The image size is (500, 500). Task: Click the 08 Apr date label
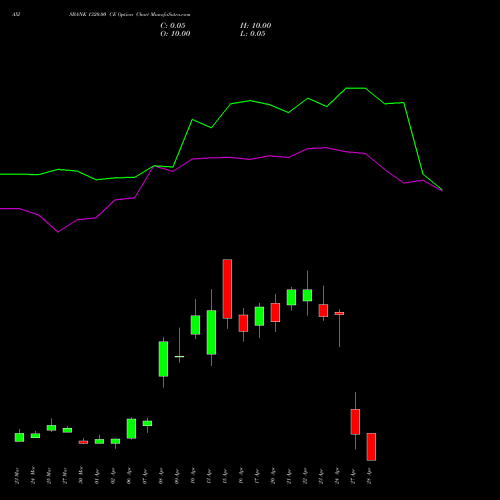click(161, 476)
